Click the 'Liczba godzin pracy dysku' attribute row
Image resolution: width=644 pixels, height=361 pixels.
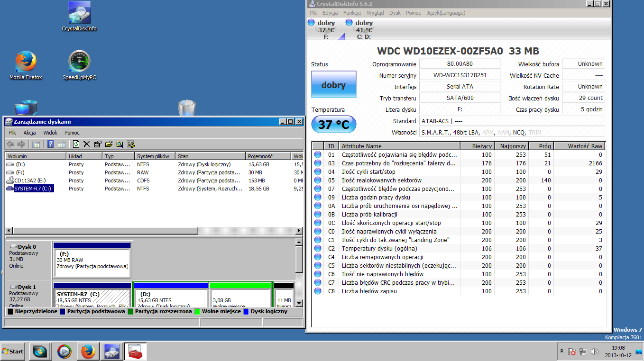click(x=459, y=198)
